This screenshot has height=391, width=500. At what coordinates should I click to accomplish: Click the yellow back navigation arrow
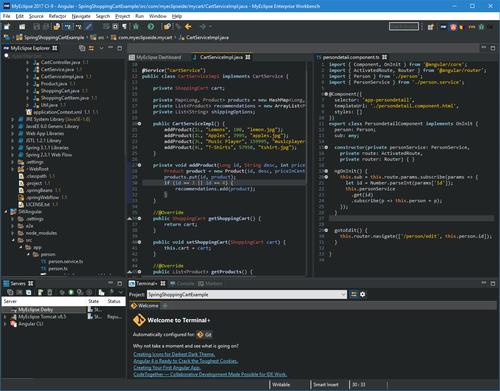[x=188, y=26]
